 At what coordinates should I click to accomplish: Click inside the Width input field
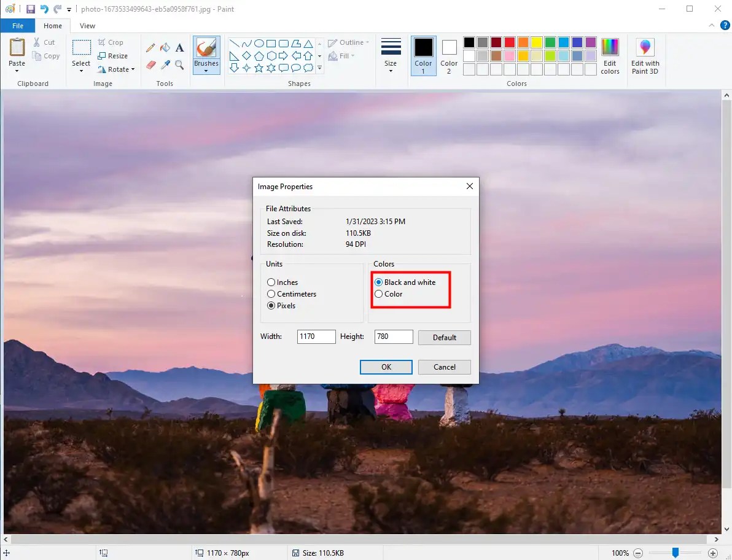316,336
